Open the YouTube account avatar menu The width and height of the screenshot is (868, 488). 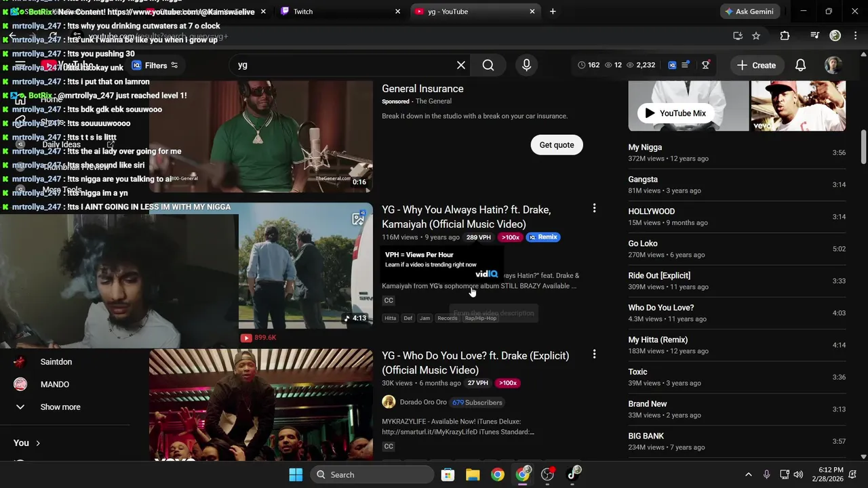click(x=833, y=65)
